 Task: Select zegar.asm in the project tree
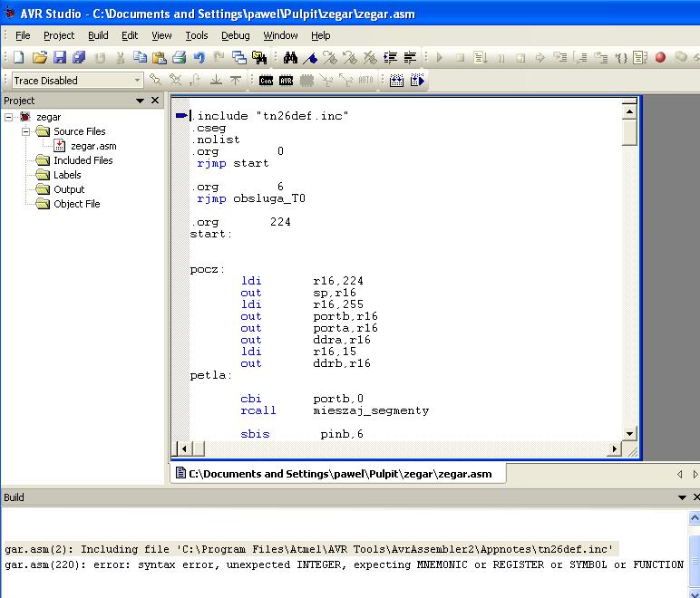click(92, 146)
